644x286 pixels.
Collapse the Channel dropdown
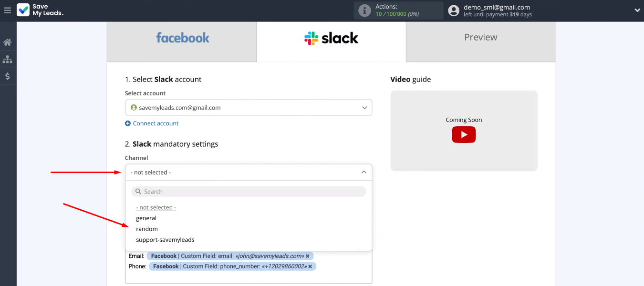tap(249, 173)
